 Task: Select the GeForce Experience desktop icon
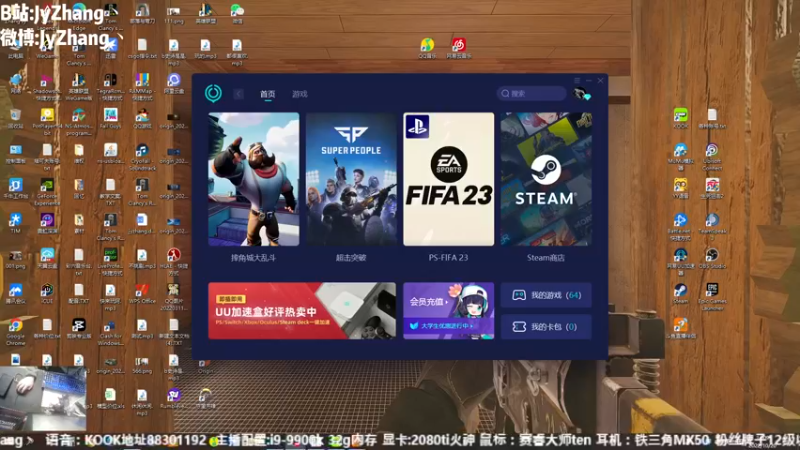[x=47, y=192]
